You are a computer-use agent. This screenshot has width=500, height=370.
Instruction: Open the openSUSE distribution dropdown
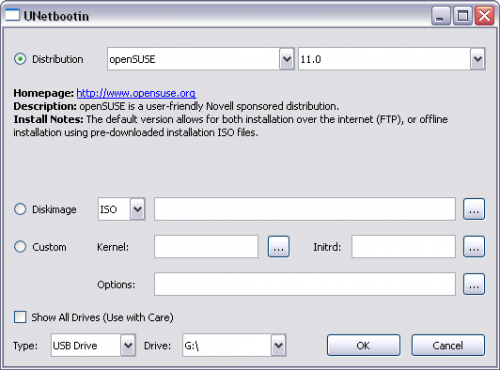[201, 59]
